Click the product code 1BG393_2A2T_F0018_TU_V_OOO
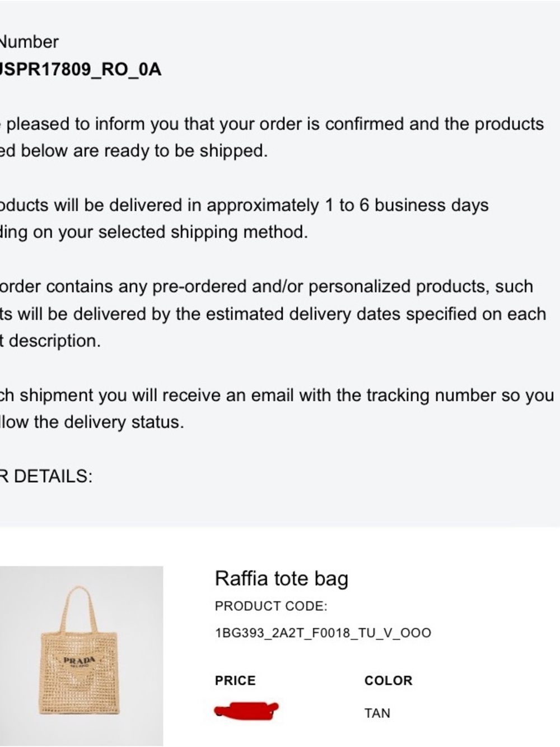Viewport: 560px width, 747px height. click(323, 633)
